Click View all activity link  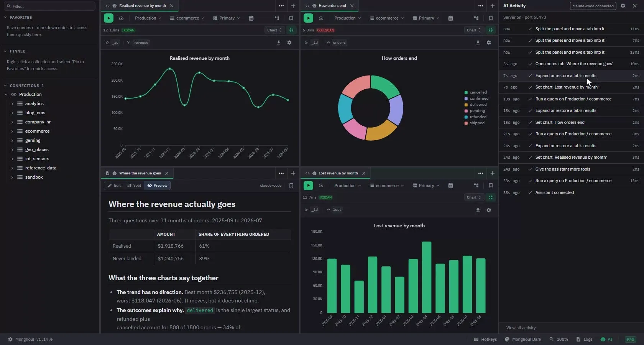tap(521, 328)
